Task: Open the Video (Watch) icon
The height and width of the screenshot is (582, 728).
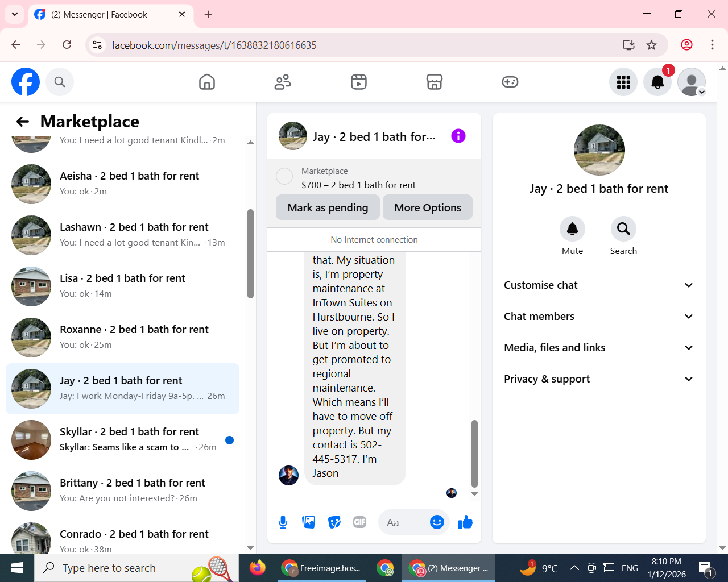Action: 359,82
